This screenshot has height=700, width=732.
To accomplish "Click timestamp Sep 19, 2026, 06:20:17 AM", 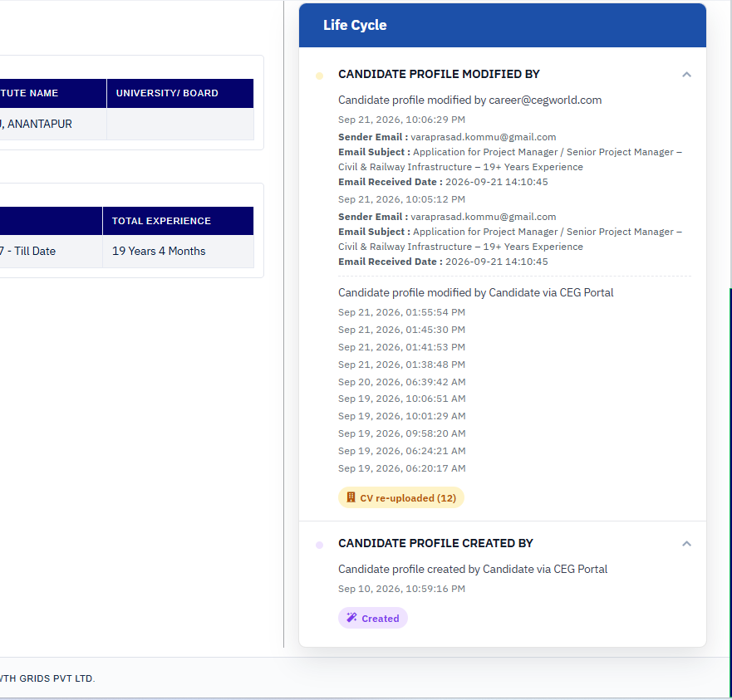I will (x=402, y=468).
